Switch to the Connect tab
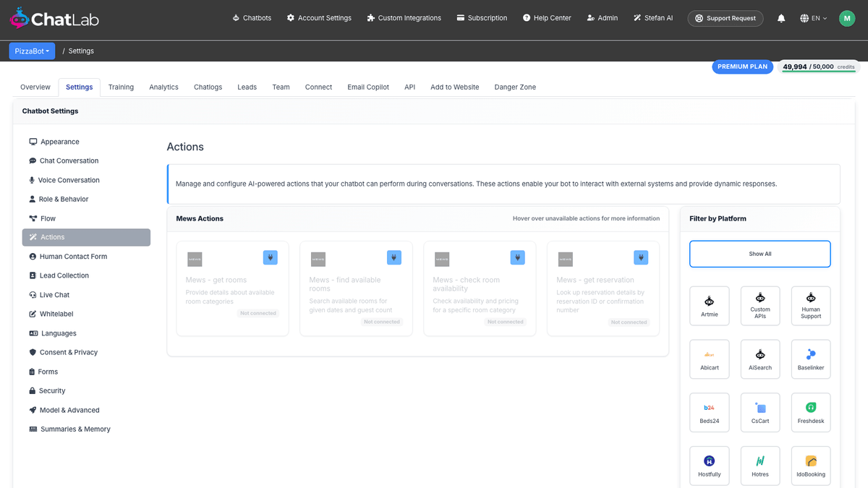868x488 pixels. click(318, 87)
